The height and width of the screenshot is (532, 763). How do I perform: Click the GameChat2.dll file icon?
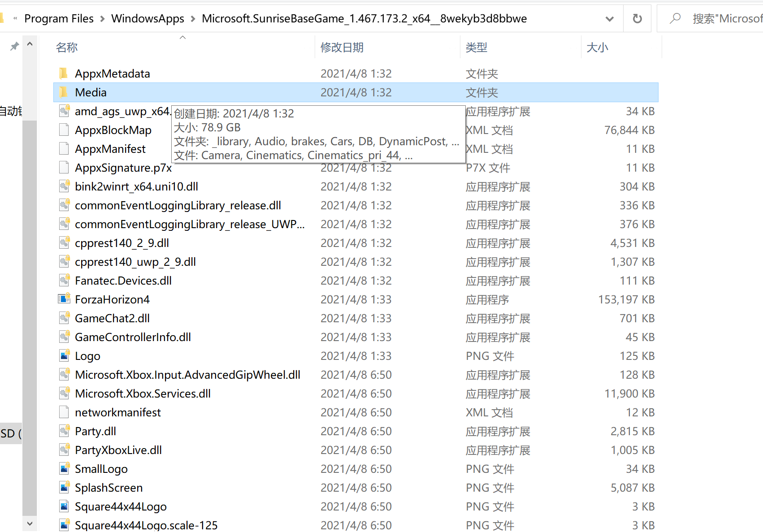[64, 318]
